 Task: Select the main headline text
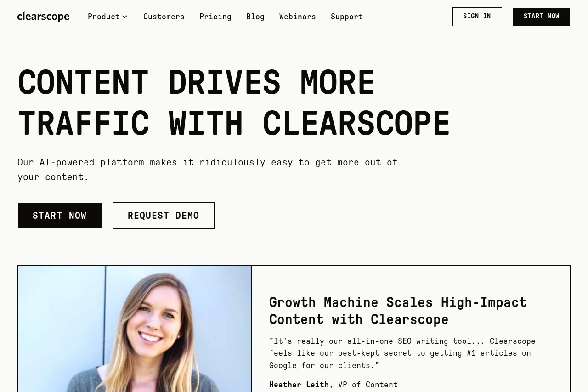pos(234,102)
